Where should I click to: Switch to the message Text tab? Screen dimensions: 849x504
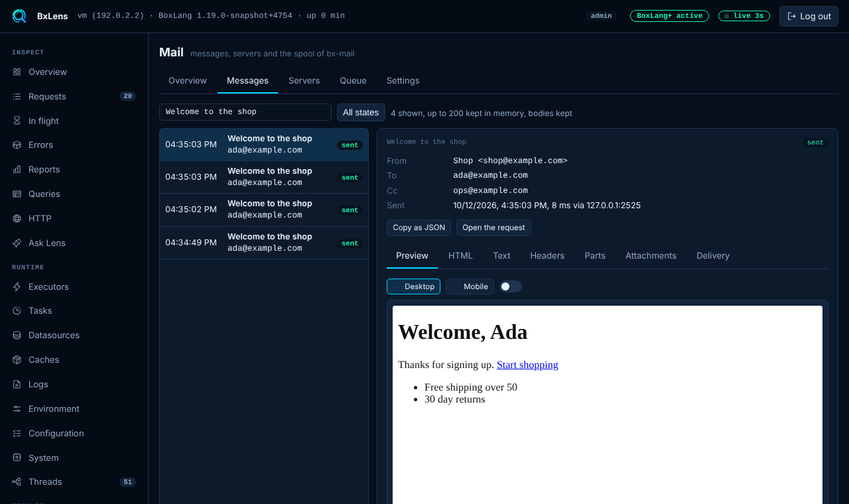point(501,255)
